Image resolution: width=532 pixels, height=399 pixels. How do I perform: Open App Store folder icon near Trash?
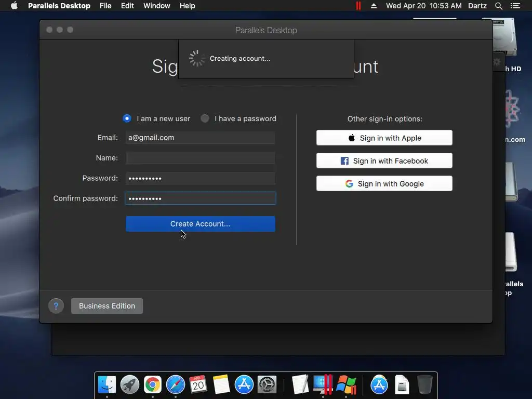coord(379,385)
